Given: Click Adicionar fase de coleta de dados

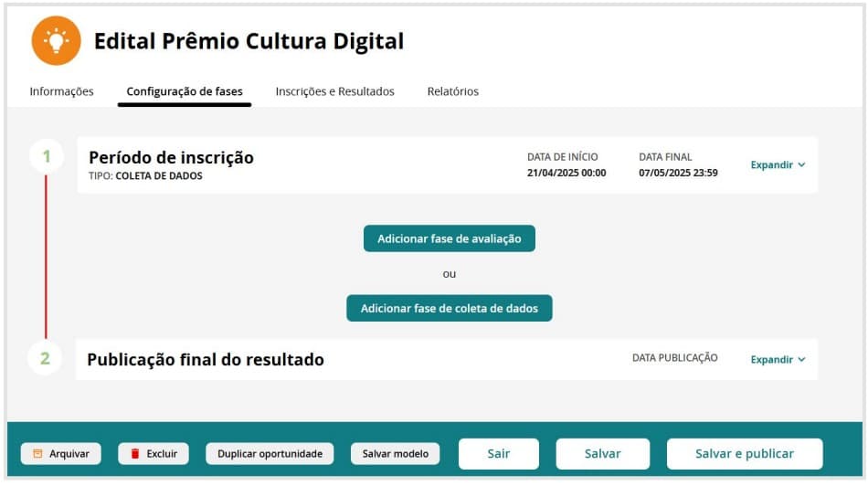Looking at the screenshot, I should click(450, 309).
